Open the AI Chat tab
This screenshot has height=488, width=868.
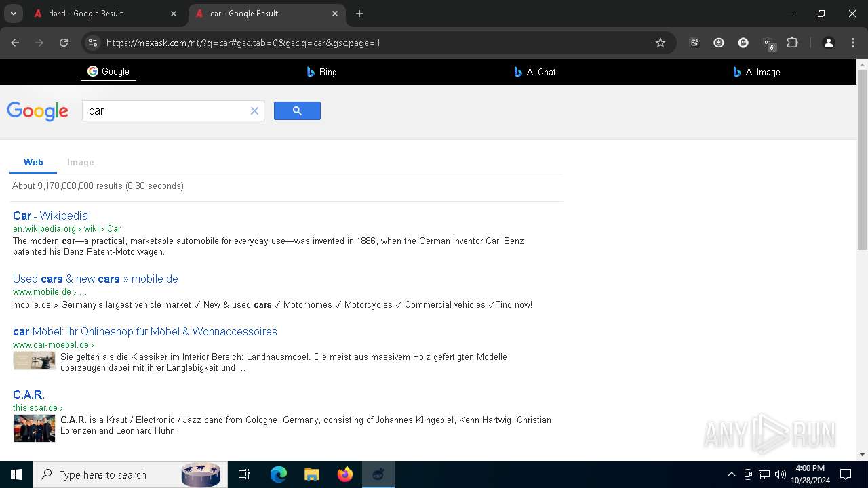tap(535, 72)
